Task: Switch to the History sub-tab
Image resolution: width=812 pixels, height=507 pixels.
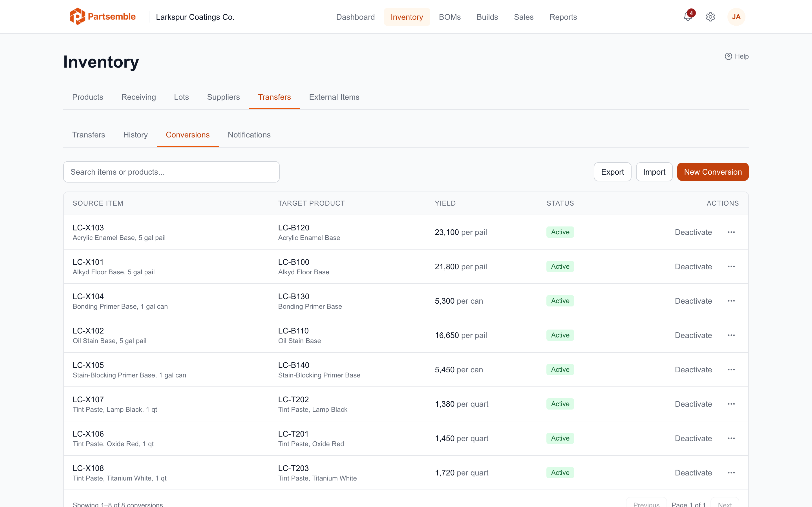Action: (x=135, y=135)
